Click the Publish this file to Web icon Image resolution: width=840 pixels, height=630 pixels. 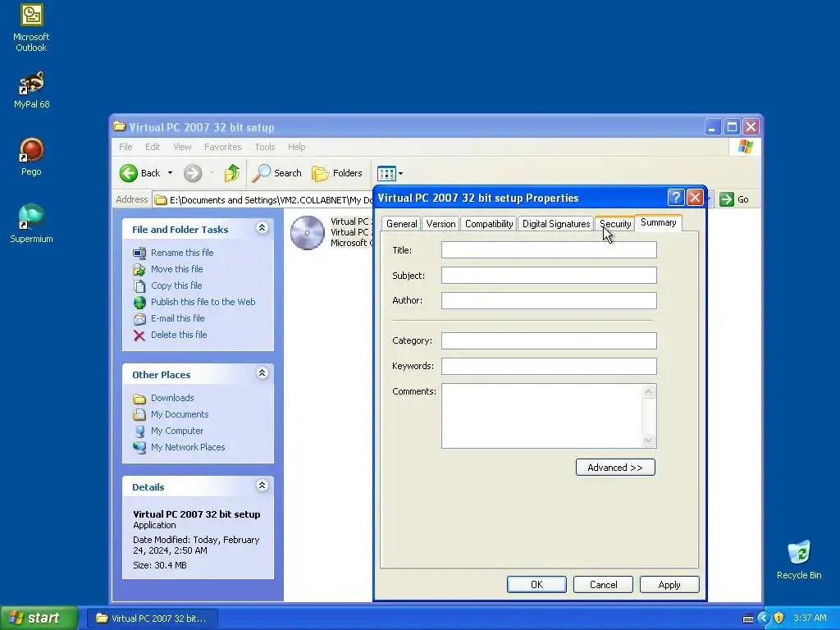pyautogui.click(x=139, y=302)
